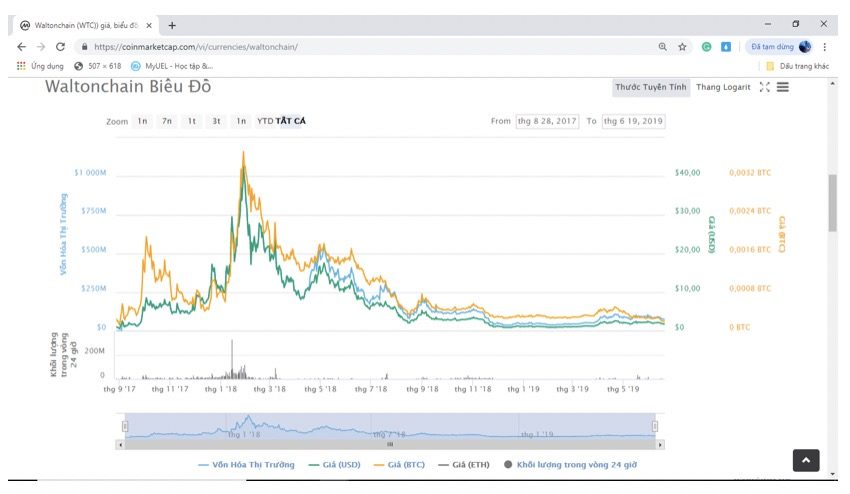Click the page scrollbar up arrow

(832, 84)
